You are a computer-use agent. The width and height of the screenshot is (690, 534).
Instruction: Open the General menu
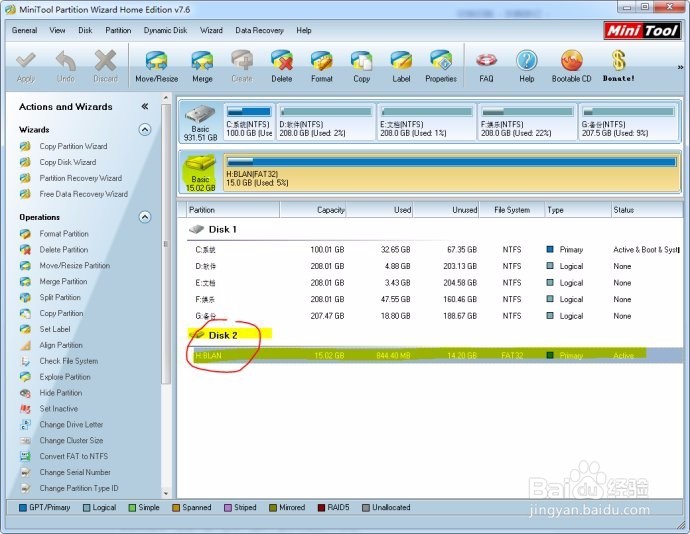24,30
